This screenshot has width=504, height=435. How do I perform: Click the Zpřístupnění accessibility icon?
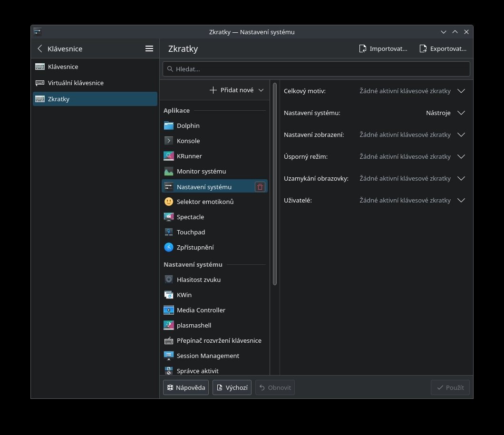pos(169,247)
